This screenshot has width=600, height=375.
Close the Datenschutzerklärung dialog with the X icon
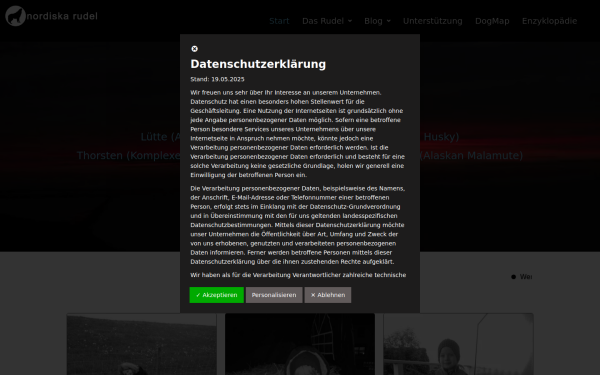click(x=194, y=49)
